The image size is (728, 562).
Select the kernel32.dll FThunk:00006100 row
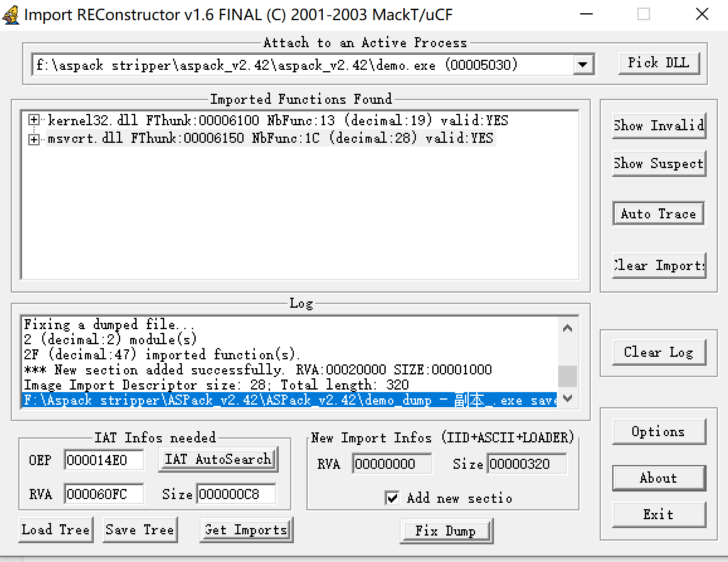(277, 120)
